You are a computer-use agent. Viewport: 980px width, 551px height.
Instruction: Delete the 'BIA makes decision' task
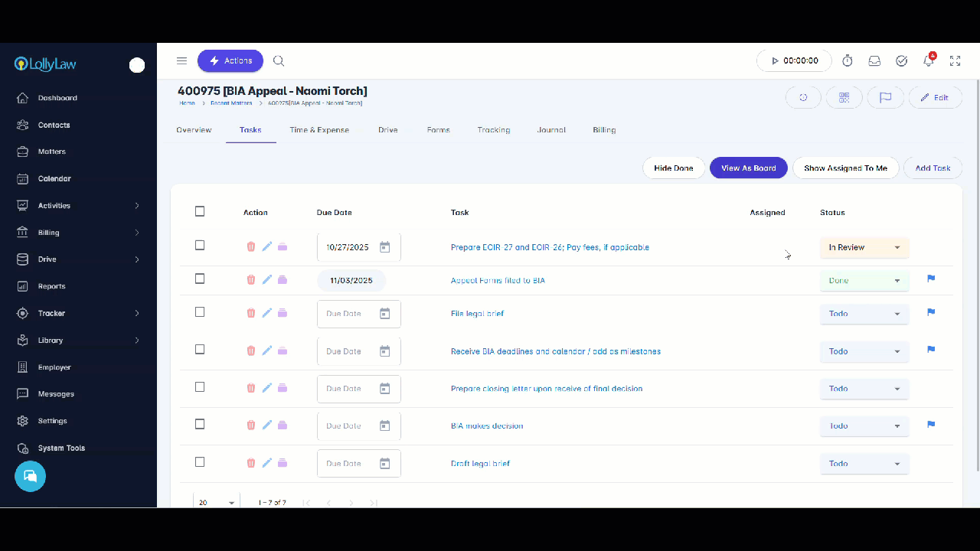click(x=250, y=425)
